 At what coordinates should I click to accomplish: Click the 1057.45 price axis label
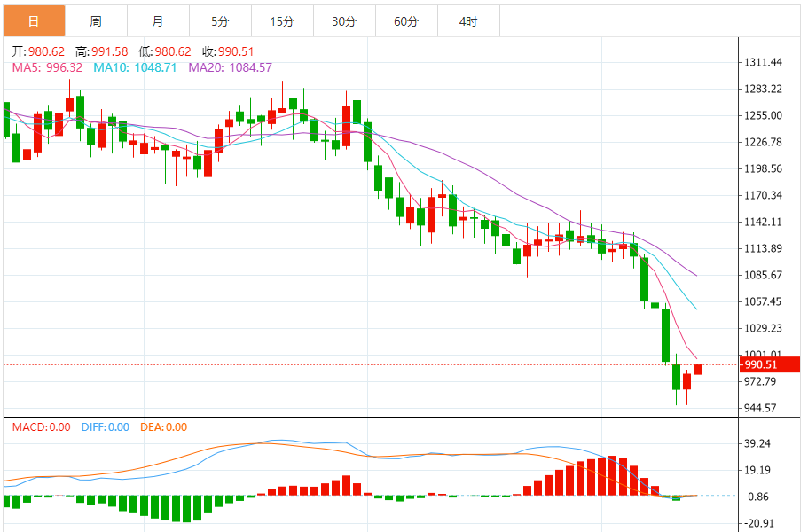(x=763, y=301)
